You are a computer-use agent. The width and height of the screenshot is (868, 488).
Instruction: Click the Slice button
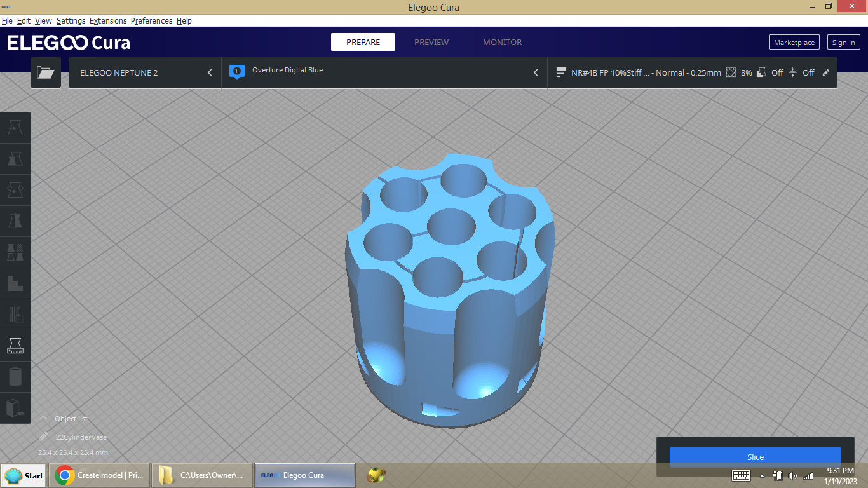[755, 457]
